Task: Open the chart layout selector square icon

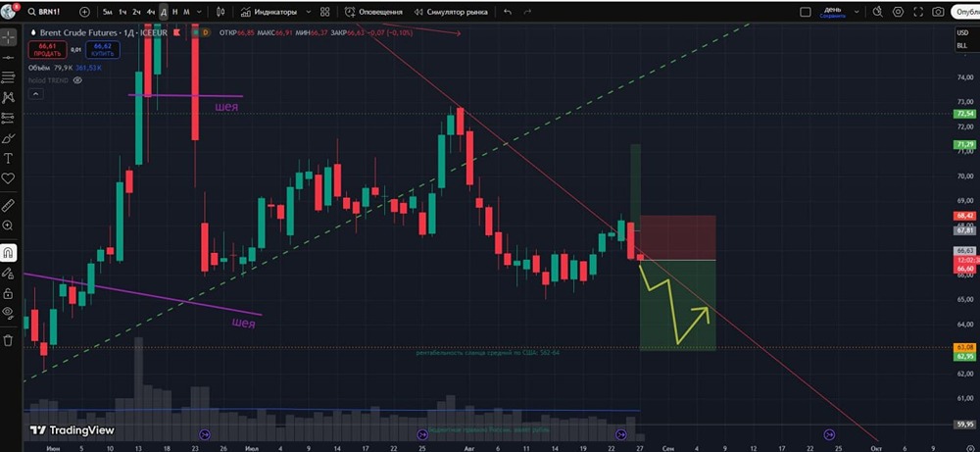Action: pos(806,12)
